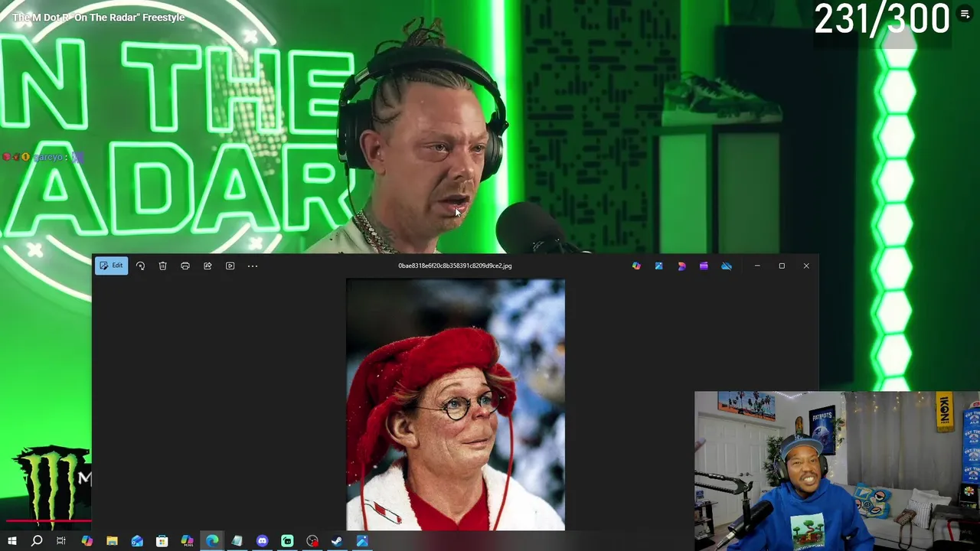This screenshot has width=980, height=551.
Task: Open Outlook from the taskbar
Action: pos(137,541)
